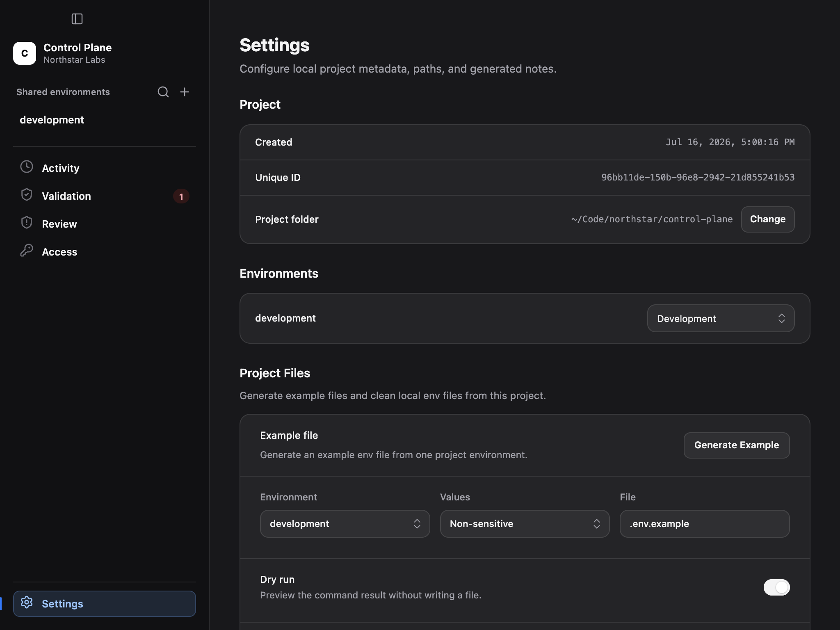Open the Activity page

pyautogui.click(x=104, y=168)
